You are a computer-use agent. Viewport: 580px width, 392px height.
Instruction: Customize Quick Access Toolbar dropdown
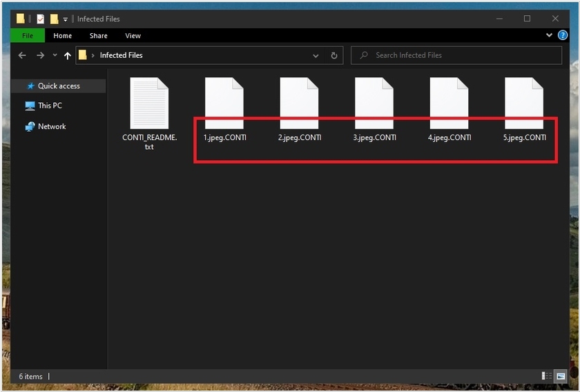point(66,19)
